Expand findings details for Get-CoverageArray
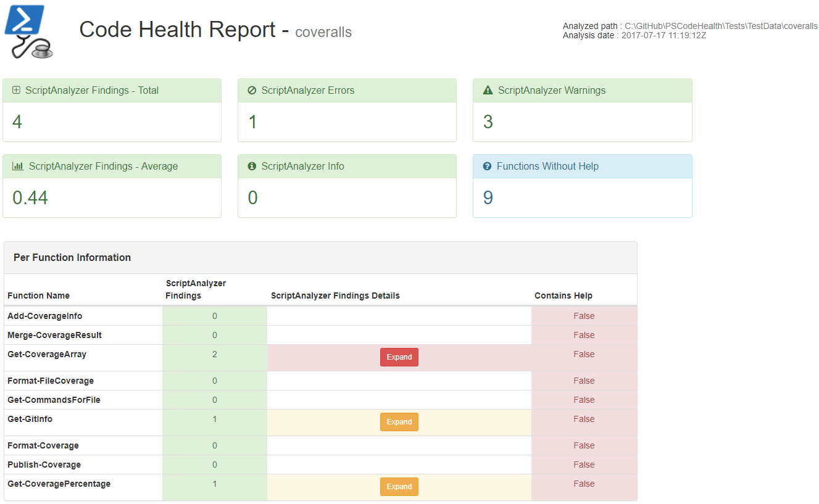Viewport: 819px width, 504px height. click(399, 357)
